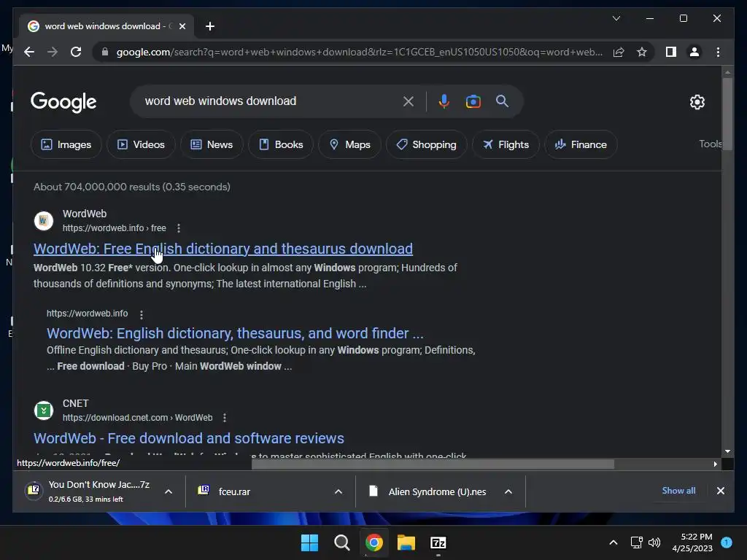Open 7-Zip from the taskbar

coord(438,542)
